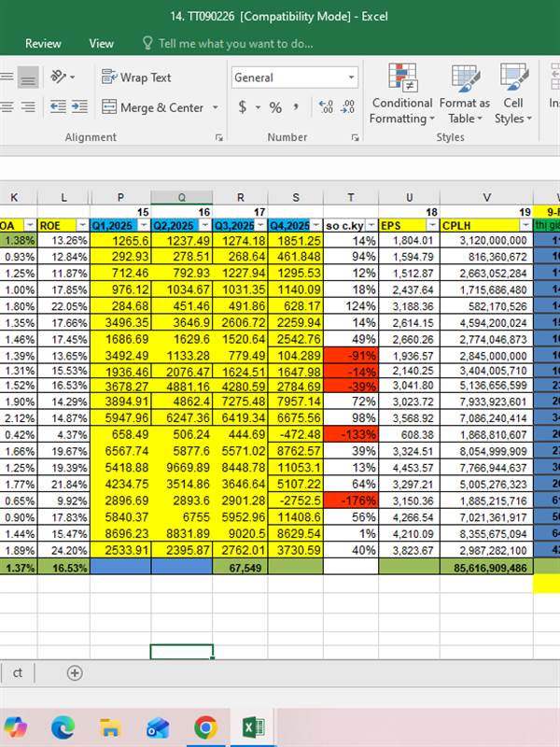Switch to the View tab

pyautogui.click(x=102, y=43)
